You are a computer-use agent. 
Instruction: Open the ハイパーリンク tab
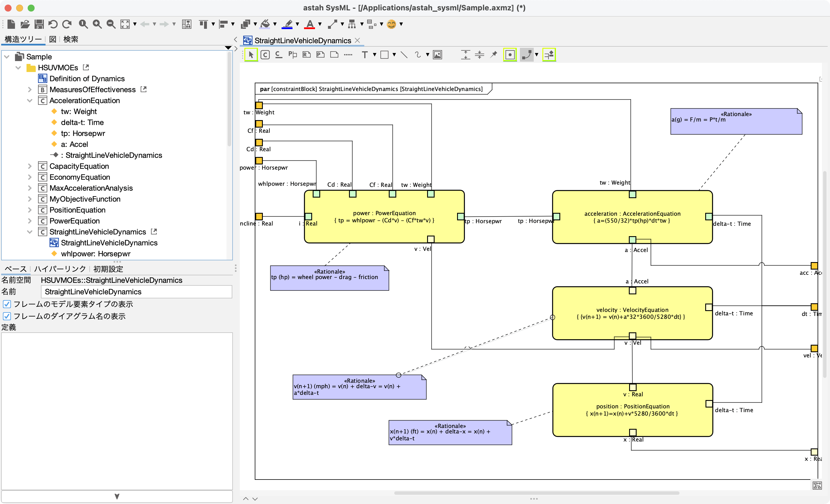60,269
